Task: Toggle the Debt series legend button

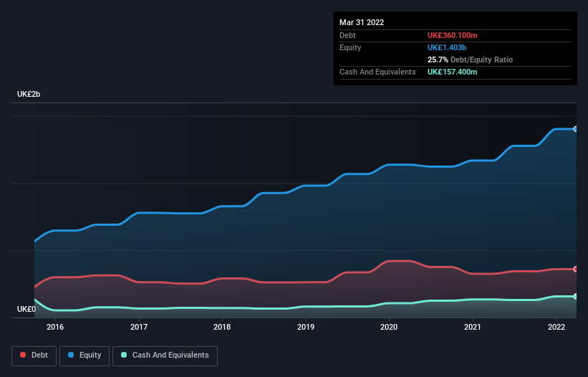Action: tap(34, 355)
